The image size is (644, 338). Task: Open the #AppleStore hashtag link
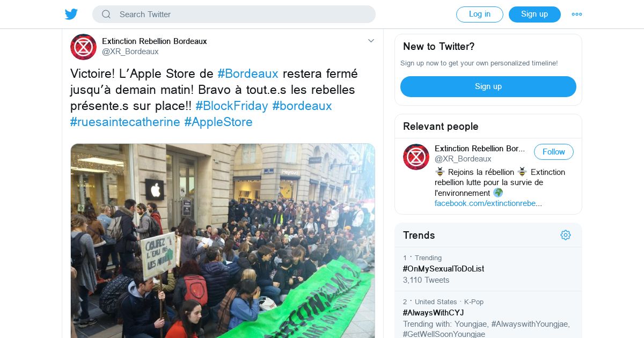(x=218, y=122)
